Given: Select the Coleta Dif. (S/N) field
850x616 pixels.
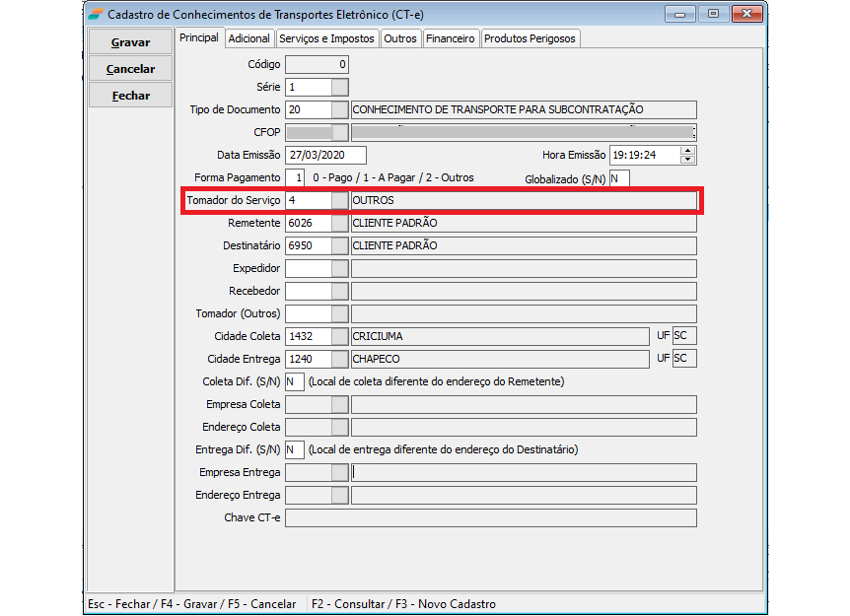Looking at the screenshot, I should click(x=294, y=381).
